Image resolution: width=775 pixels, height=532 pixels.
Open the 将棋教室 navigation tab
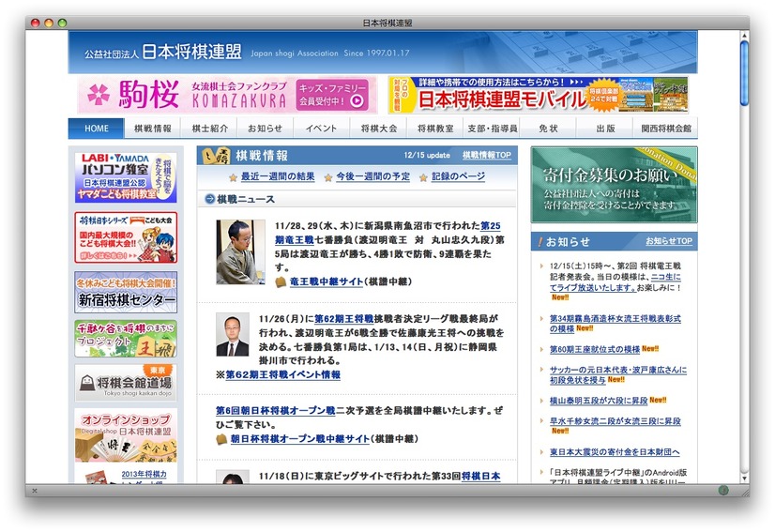point(434,128)
